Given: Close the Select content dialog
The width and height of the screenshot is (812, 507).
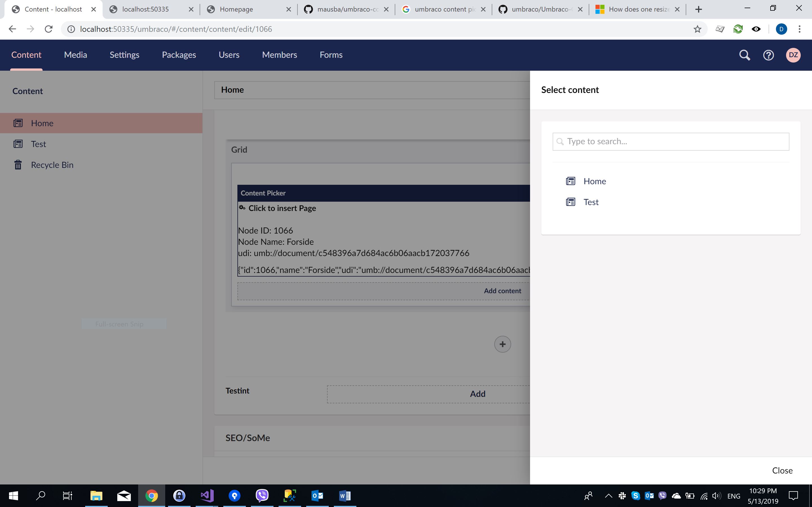Looking at the screenshot, I should tap(782, 470).
